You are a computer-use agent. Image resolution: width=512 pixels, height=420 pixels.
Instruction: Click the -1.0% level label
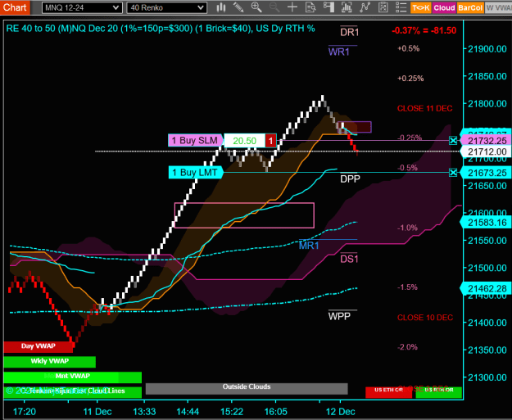click(x=407, y=228)
